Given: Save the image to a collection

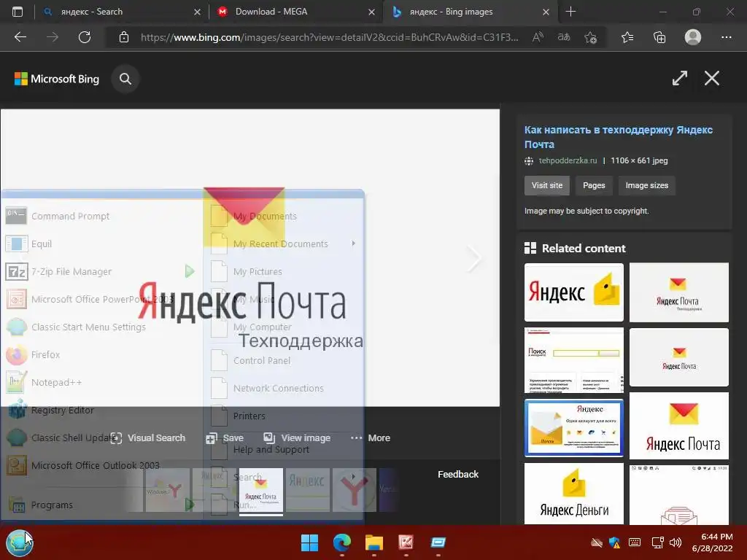Looking at the screenshot, I should tap(225, 438).
